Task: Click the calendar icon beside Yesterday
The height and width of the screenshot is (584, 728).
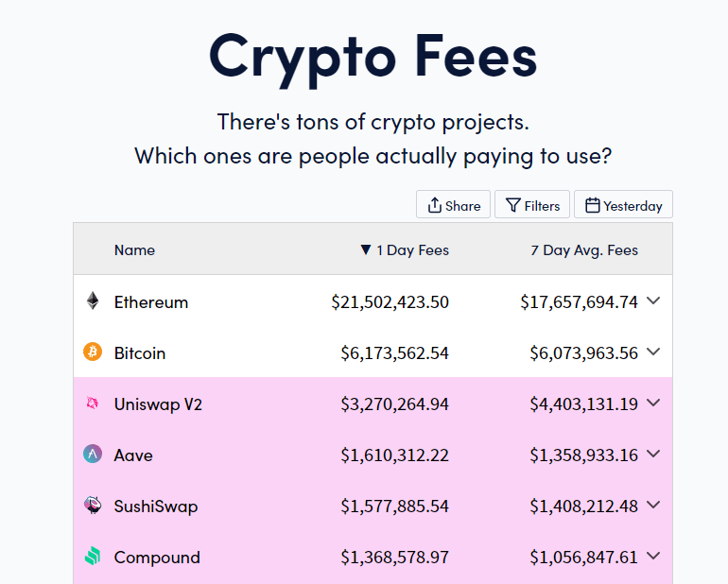Action: (592, 205)
